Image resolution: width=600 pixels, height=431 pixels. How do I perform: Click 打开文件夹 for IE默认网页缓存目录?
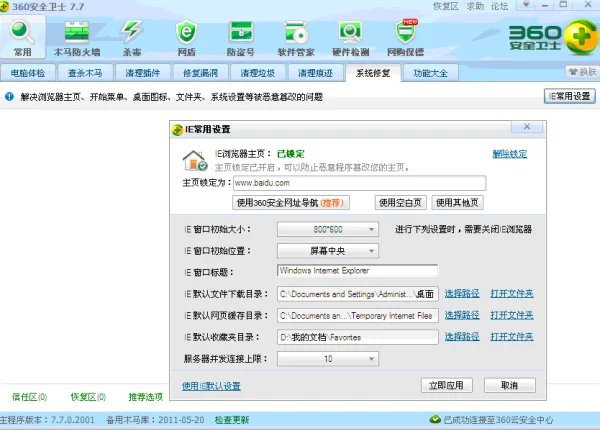coord(512,315)
